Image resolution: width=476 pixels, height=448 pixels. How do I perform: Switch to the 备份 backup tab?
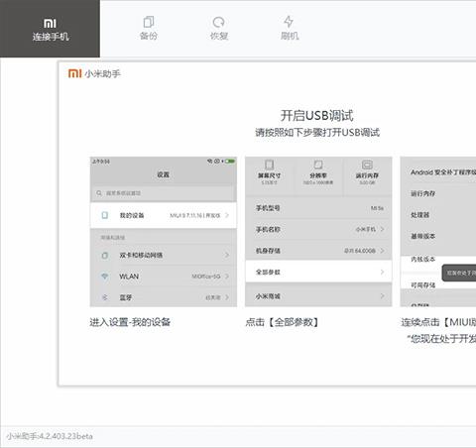click(149, 29)
